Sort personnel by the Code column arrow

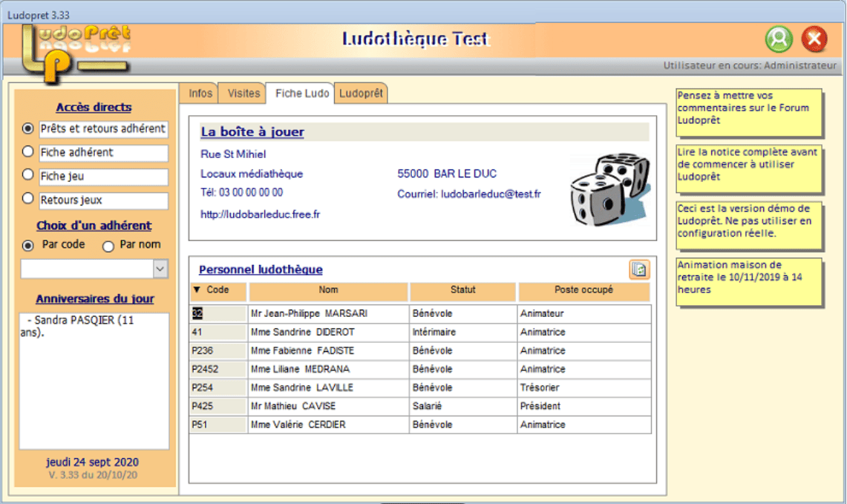coord(197,290)
